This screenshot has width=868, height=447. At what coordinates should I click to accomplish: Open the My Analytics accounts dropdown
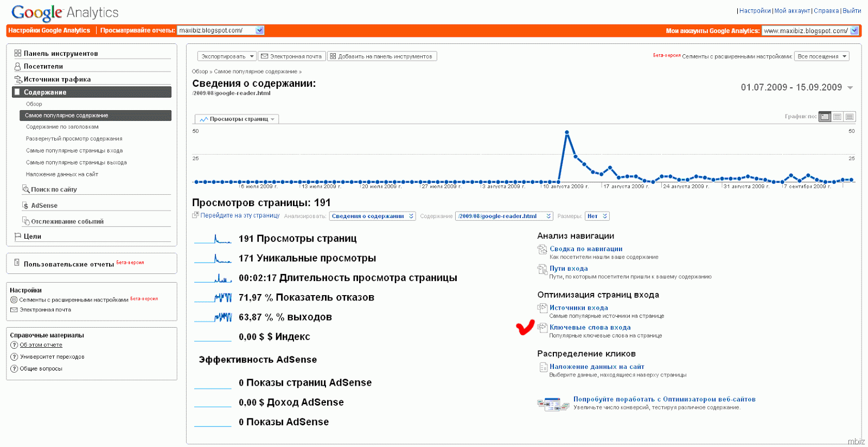click(810, 31)
